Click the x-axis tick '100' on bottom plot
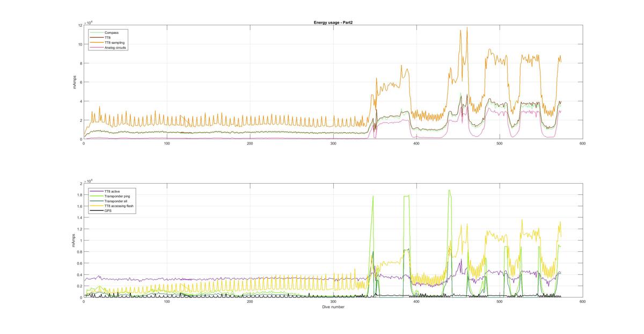644x334 pixels. point(167,302)
